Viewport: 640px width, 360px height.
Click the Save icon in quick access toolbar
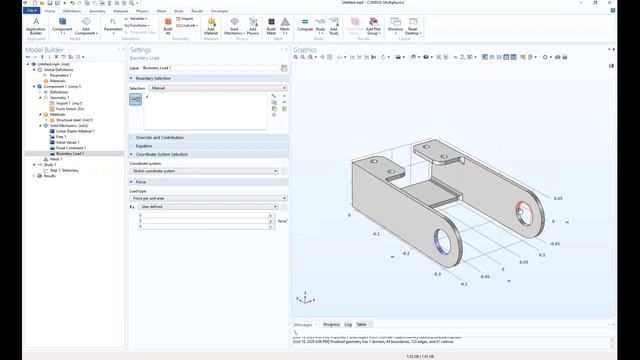[x=50, y=3]
